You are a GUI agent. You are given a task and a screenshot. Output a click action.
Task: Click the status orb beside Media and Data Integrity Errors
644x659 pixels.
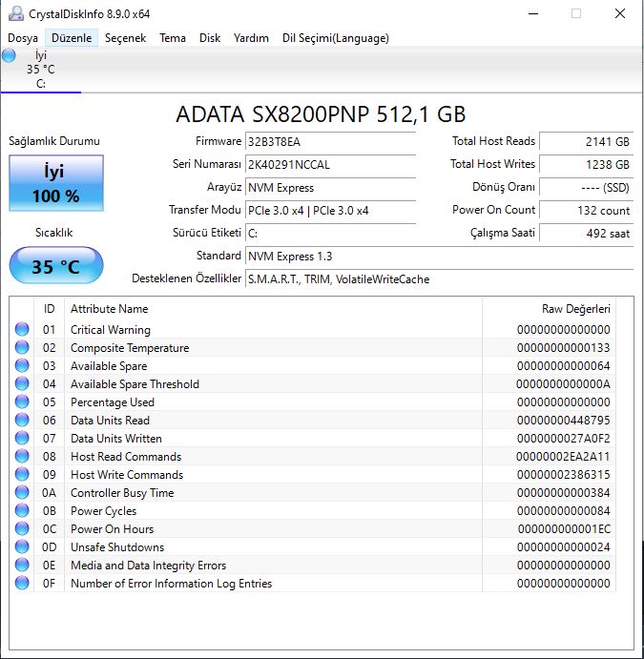[x=22, y=566]
